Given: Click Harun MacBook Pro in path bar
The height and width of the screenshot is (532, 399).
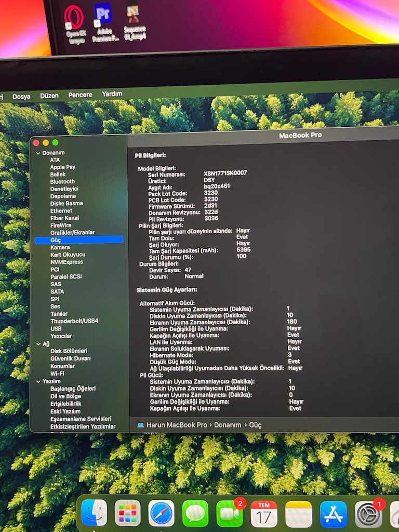Looking at the screenshot, I should pyautogui.click(x=177, y=425).
